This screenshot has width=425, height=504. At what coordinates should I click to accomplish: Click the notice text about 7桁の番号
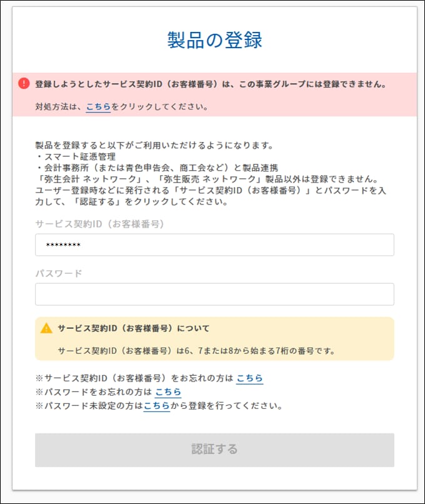point(196,350)
